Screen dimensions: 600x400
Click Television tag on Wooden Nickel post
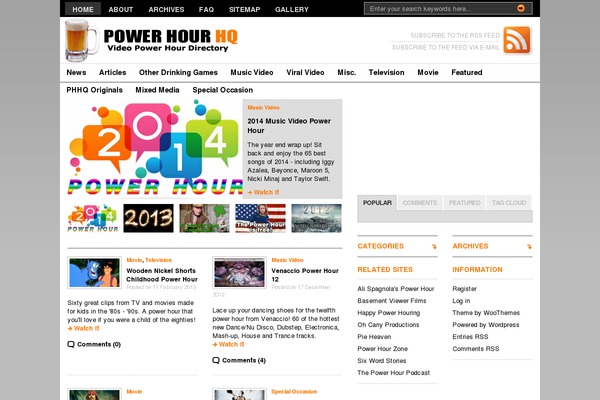158,260
